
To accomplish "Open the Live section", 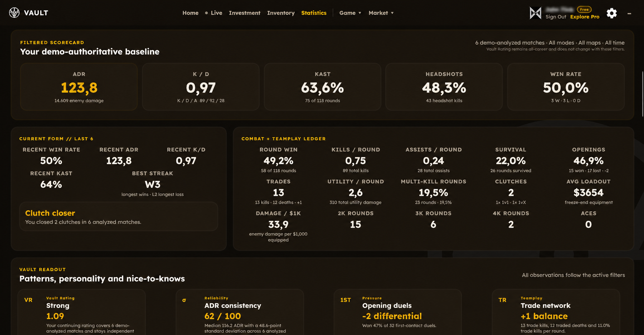I will click(x=213, y=13).
